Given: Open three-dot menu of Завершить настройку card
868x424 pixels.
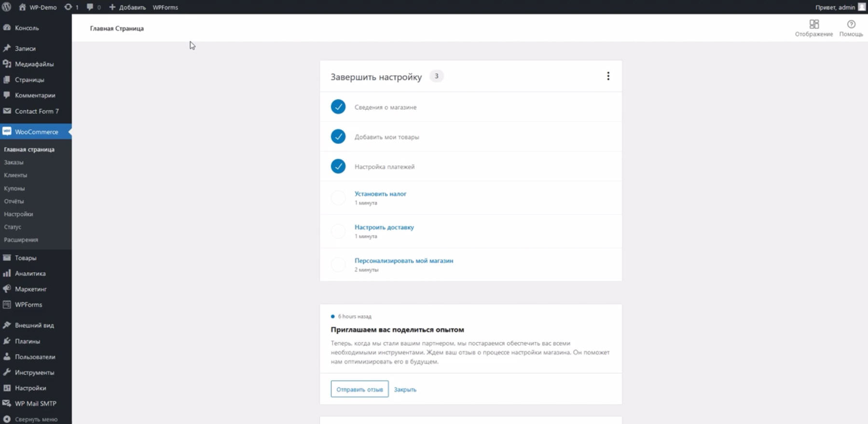Looking at the screenshot, I should tap(608, 76).
